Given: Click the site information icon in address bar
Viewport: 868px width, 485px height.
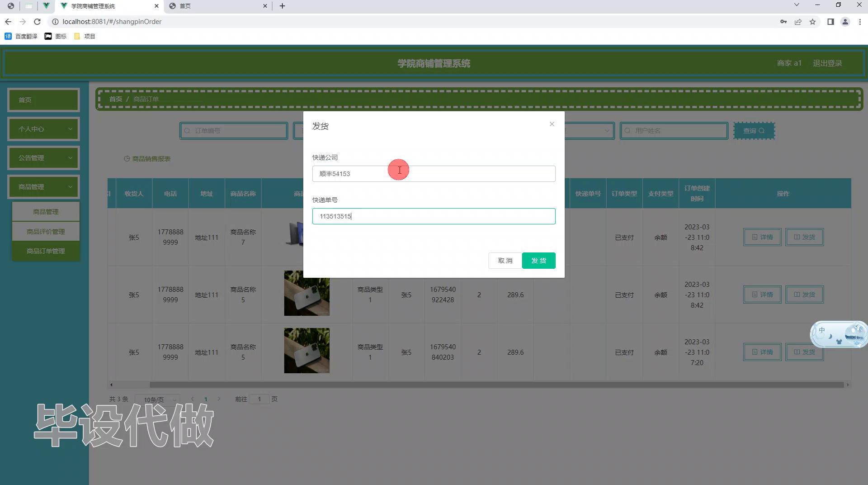Looking at the screenshot, I should (55, 22).
